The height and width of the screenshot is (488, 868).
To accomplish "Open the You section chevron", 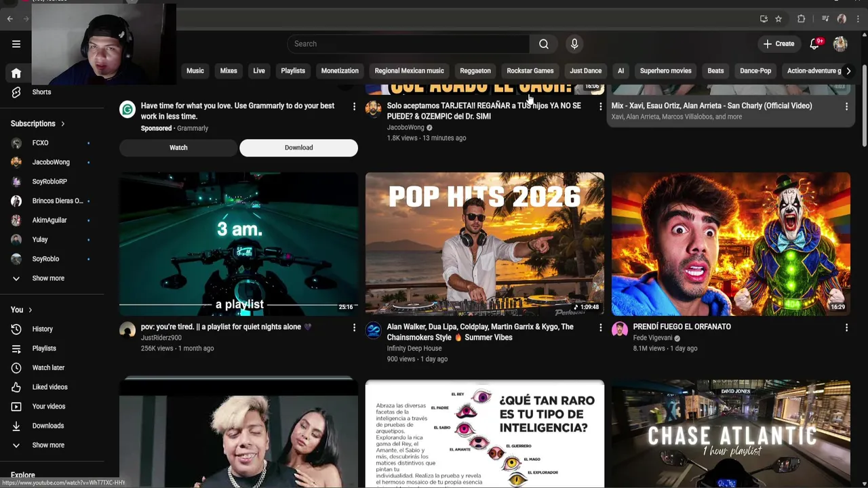I will pyautogui.click(x=30, y=310).
